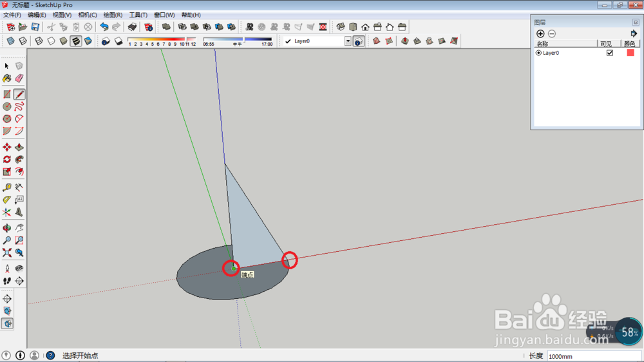This screenshot has width=644, height=362.
Task: Click Layer0 red color swatch
Action: click(630, 53)
